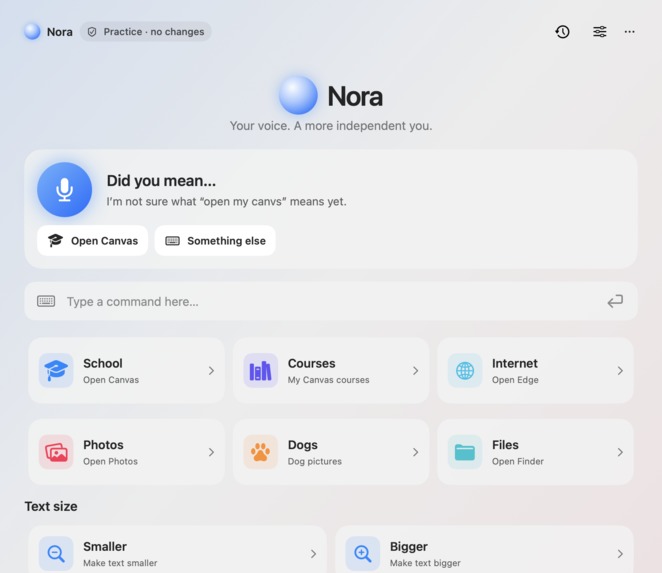This screenshot has height=573, width=662.
Task: Expand the Photos card chevron
Action: pos(211,452)
